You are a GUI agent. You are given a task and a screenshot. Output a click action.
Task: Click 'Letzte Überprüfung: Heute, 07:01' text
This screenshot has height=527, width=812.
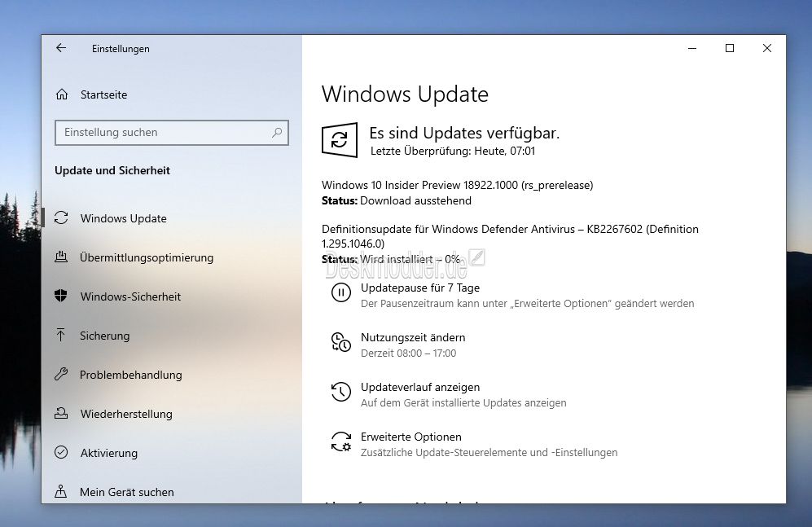453,152
